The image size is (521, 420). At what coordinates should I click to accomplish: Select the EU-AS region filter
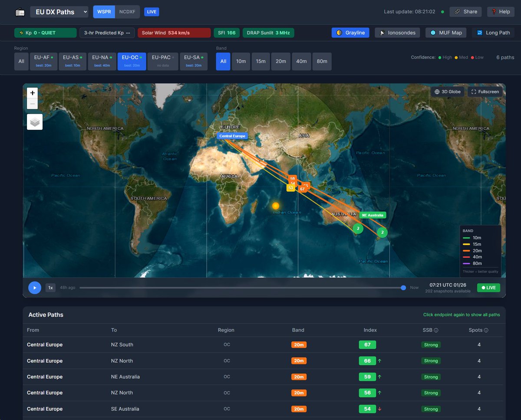[73, 61]
